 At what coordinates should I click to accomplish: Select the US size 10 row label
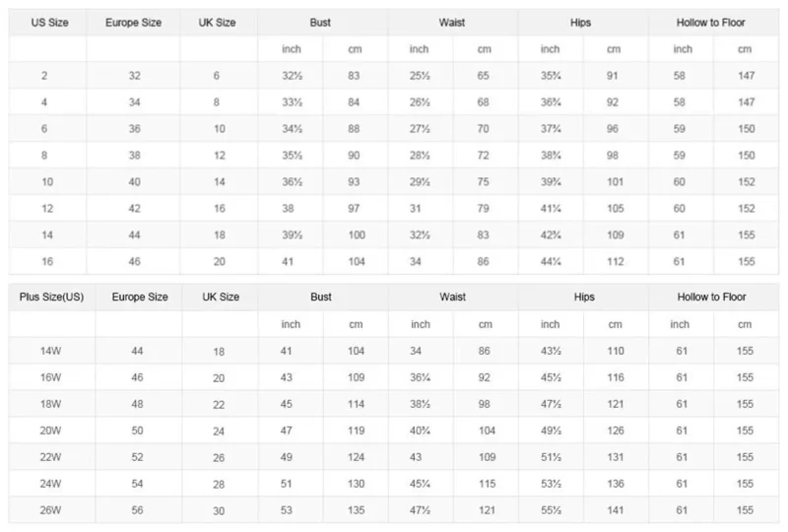coord(47,182)
